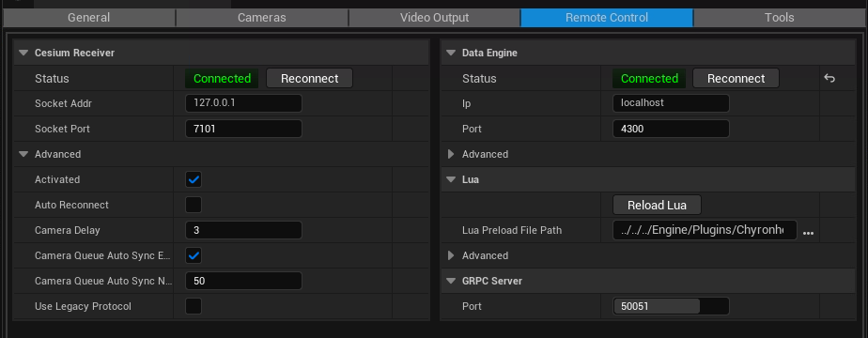Screen dimensions: 868x338
Task: Edit Data Engine Port field 4300
Action: [671, 129]
